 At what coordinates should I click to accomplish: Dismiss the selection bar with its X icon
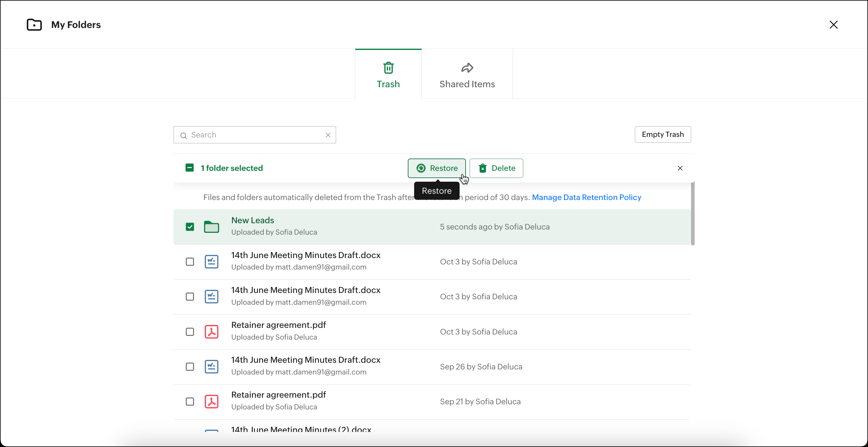coord(680,168)
